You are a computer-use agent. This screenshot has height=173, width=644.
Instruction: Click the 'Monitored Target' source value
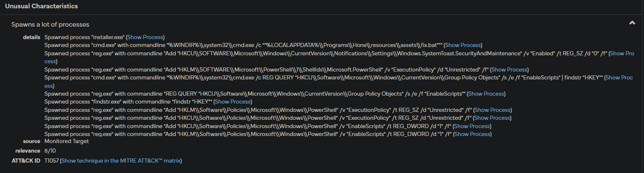[66, 141]
